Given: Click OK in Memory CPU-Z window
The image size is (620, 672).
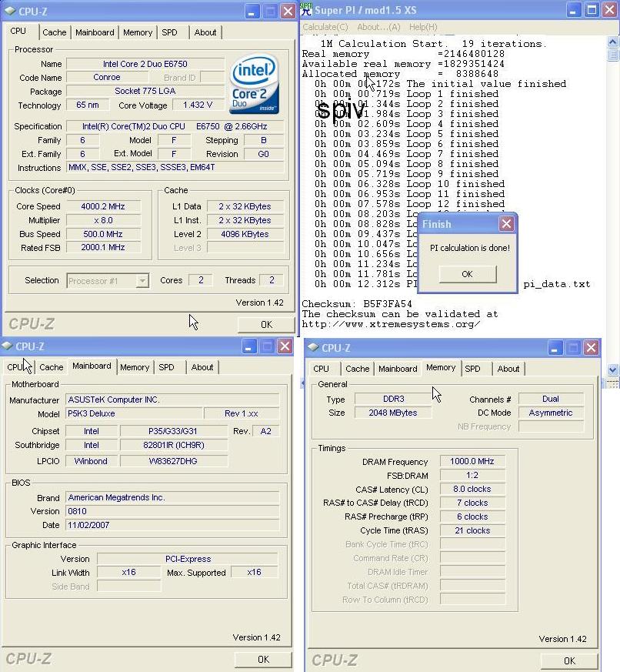Looking at the screenshot, I should 569,660.
